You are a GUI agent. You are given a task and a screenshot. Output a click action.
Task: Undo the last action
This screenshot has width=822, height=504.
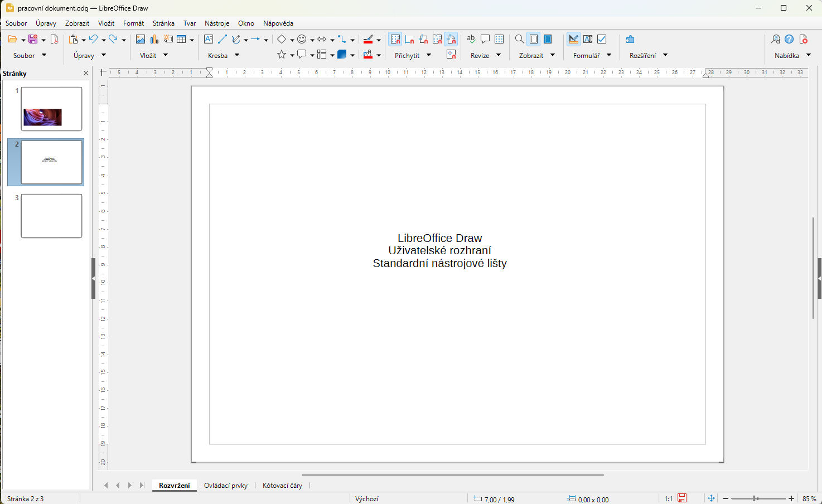(x=94, y=39)
